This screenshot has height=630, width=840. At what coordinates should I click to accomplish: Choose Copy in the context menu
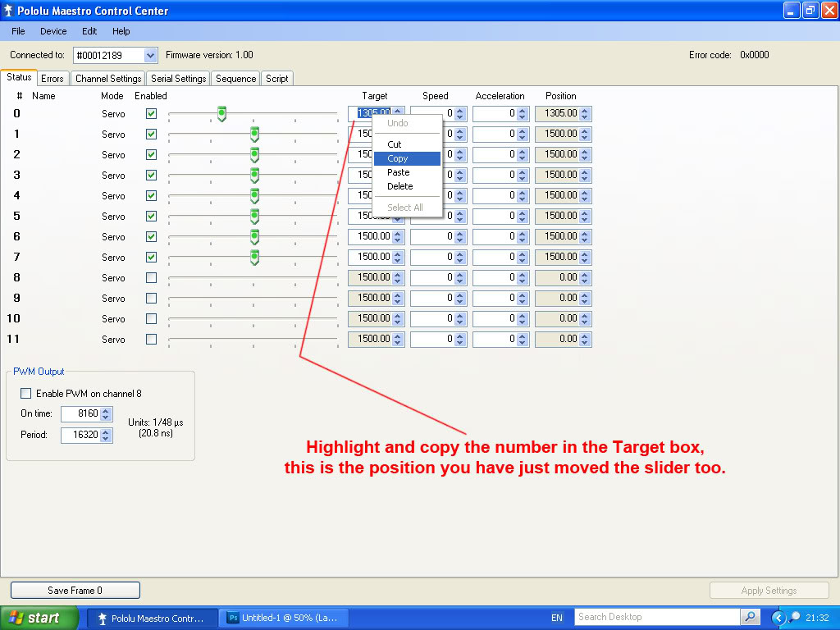pyautogui.click(x=407, y=158)
